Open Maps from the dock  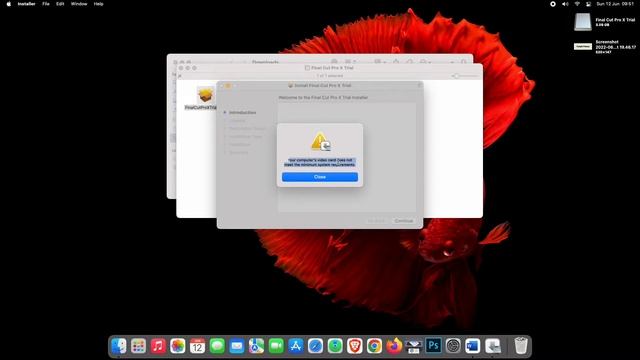click(256, 346)
